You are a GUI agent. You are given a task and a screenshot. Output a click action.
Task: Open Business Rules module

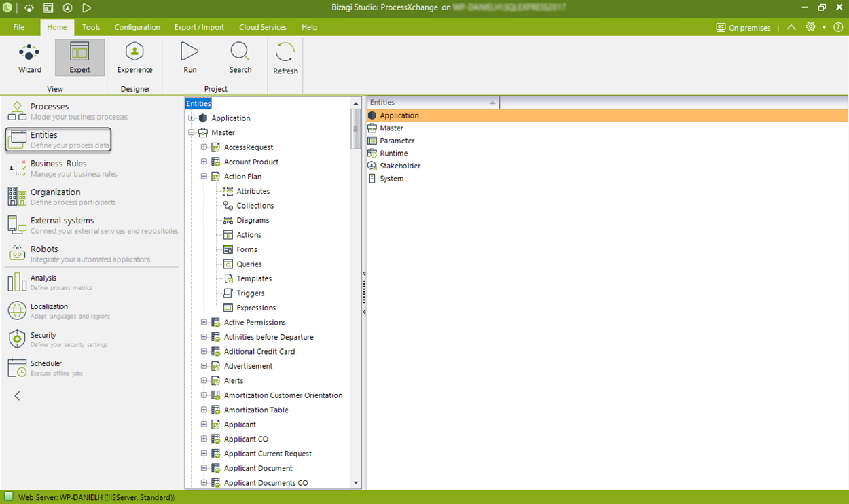coord(63,168)
